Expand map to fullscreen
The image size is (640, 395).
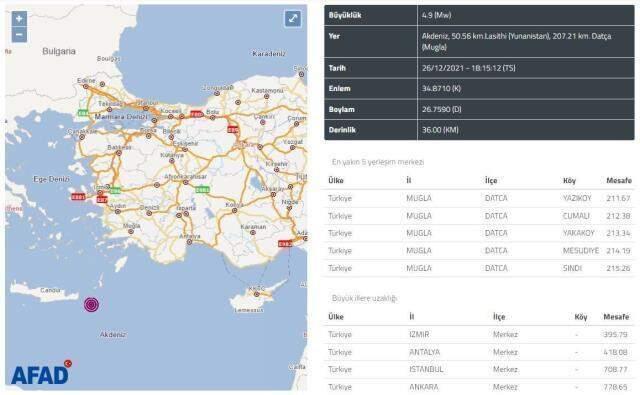point(293,19)
